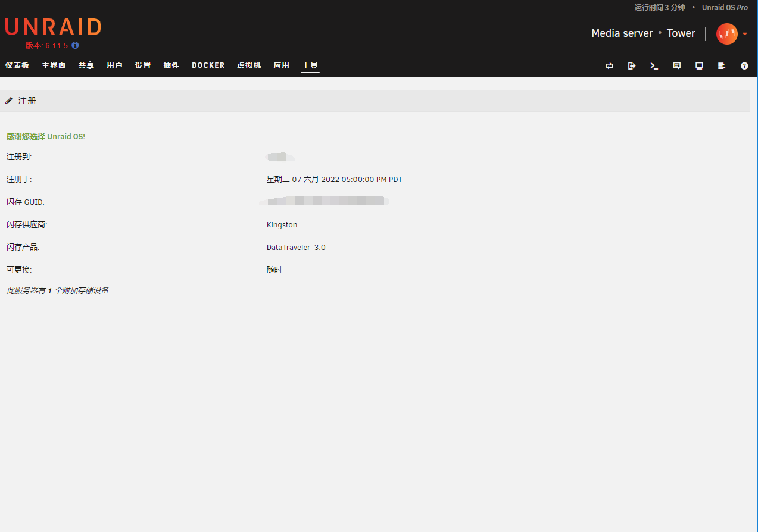
Task: Select the 工具 tools tab
Action: [x=310, y=65]
